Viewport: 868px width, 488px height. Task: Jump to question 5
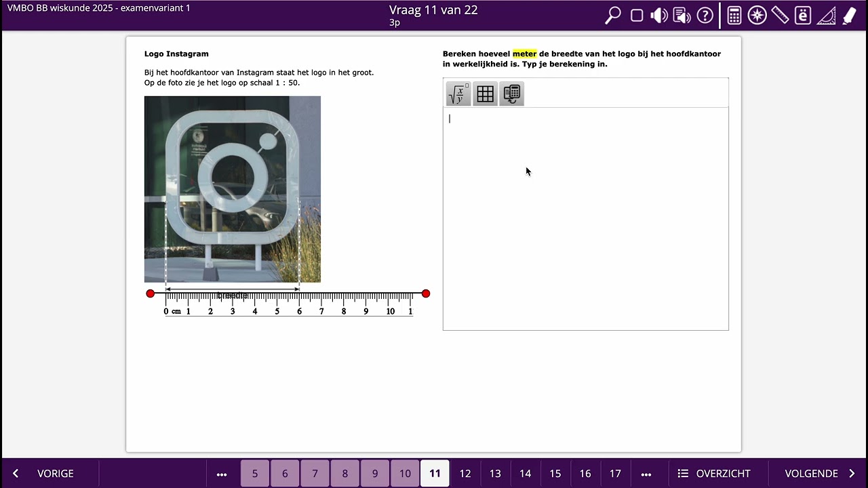pos(255,474)
